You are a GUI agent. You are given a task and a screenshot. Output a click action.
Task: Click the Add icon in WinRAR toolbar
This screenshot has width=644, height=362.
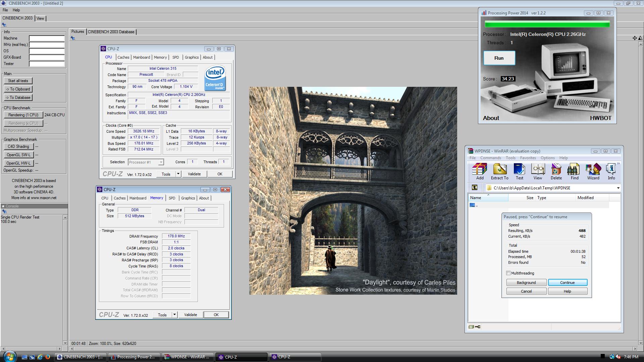pos(480,172)
